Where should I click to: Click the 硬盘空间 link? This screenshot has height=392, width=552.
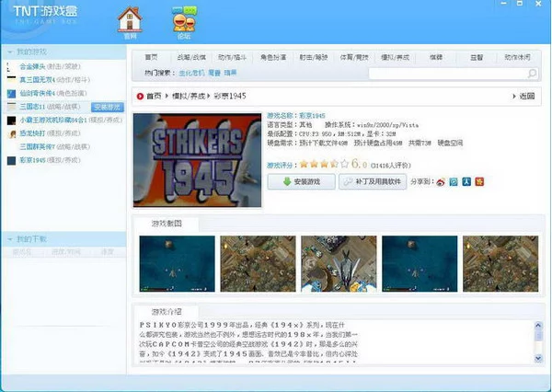(x=450, y=143)
